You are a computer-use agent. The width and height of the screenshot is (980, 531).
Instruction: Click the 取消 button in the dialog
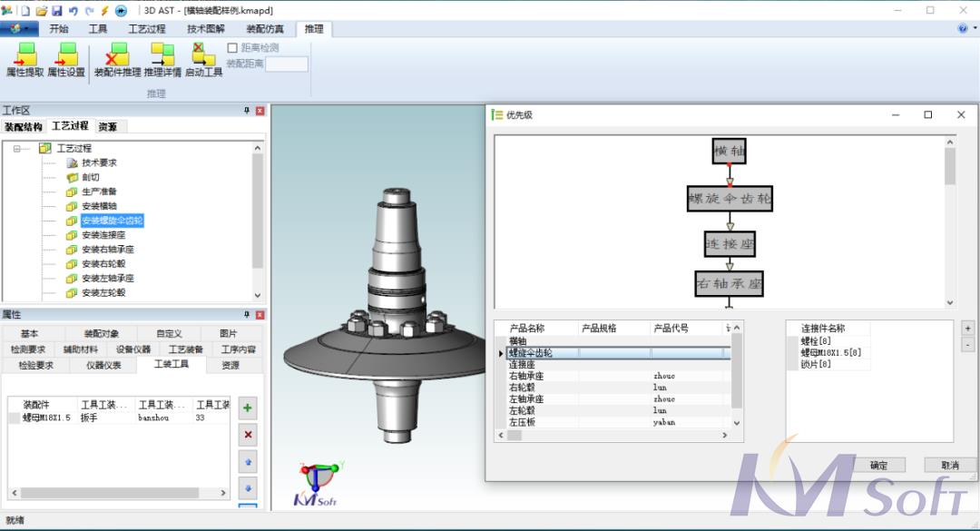coord(949,465)
